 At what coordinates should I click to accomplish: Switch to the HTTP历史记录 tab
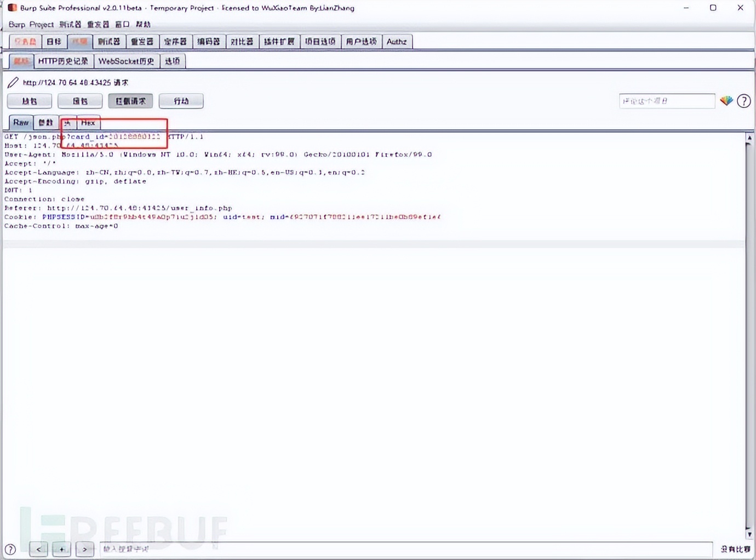62,61
